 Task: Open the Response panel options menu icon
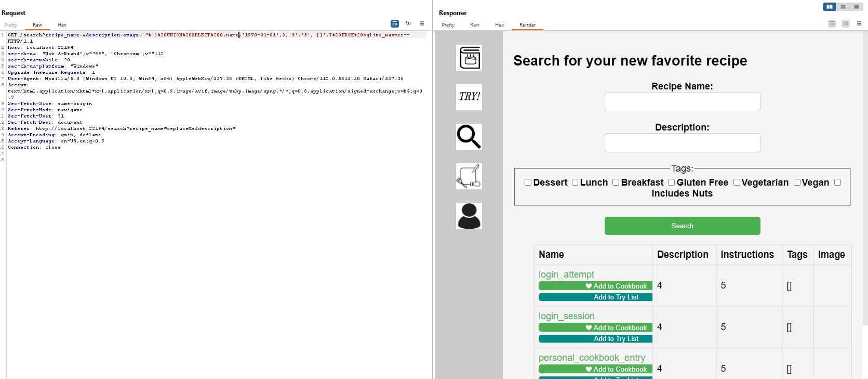click(859, 23)
